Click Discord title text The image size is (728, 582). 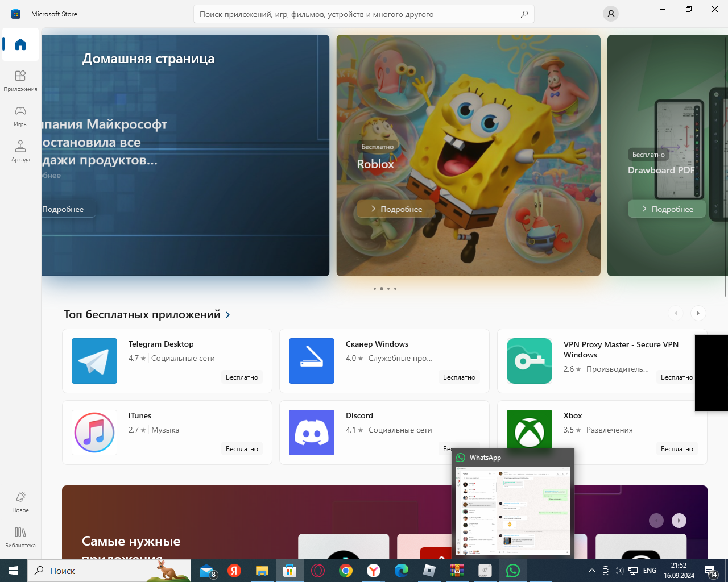359,415
